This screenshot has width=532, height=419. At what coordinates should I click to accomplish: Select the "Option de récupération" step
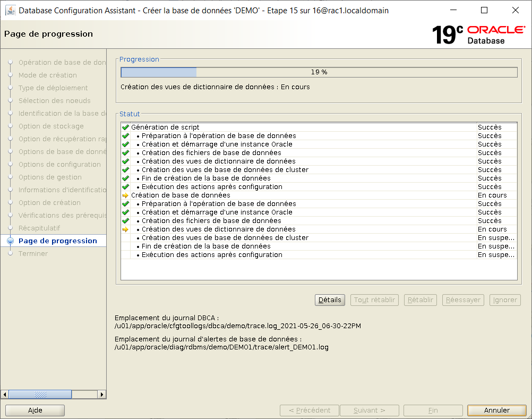pos(62,139)
